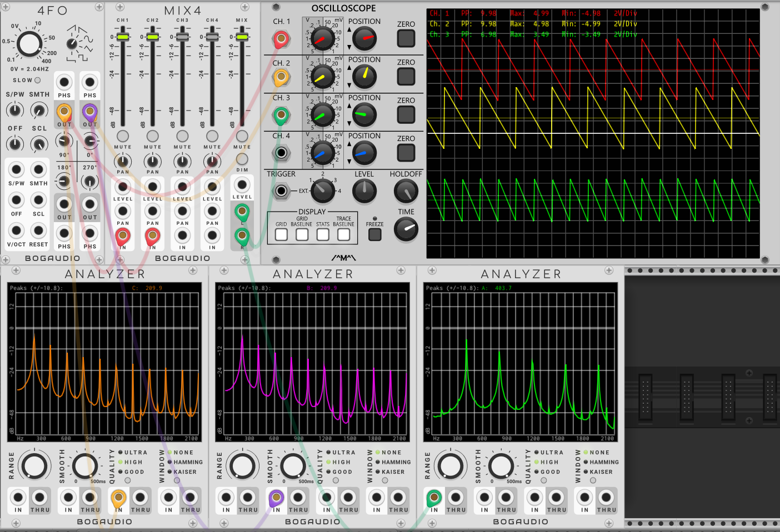Click the first THRU port on third Analyzer
This screenshot has height=532, width=780.
pyautogui.click(x=456, y=497)
